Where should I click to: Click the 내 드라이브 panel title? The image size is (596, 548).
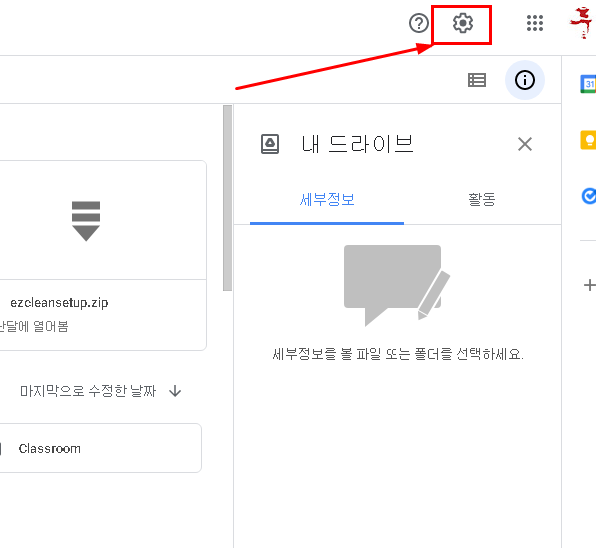pyautogui.click(x=357, y=144)
